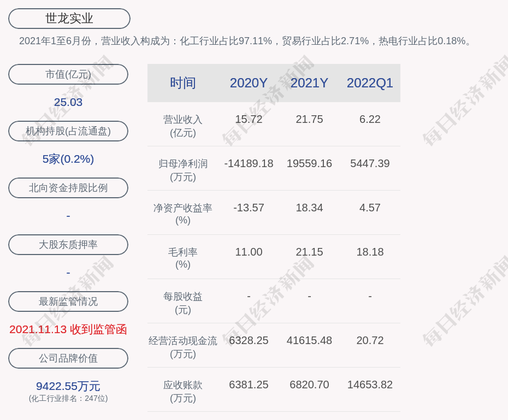Select the 2021Y revenue cell 21.75
Screen dimensions: 508x420
[x=309, y=119]
